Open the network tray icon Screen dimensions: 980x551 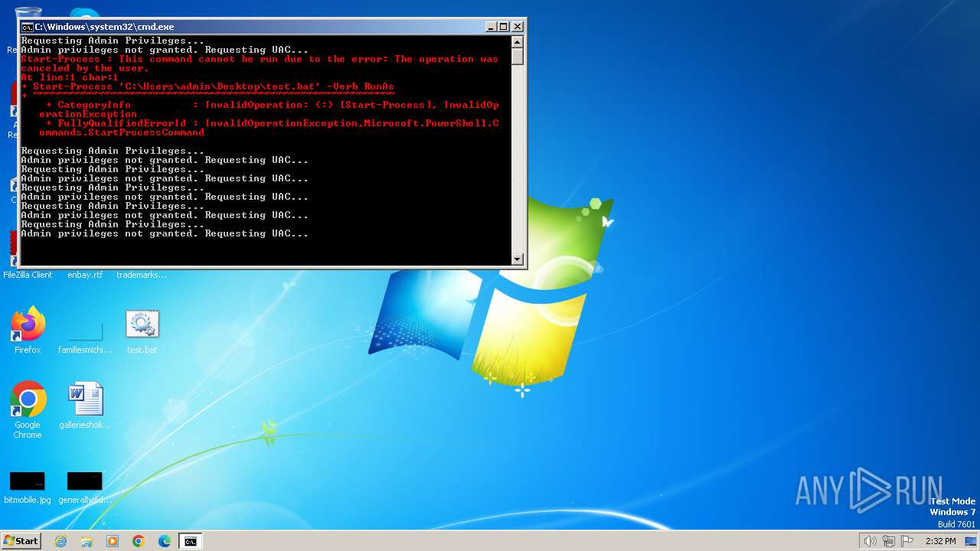point(889,541)
